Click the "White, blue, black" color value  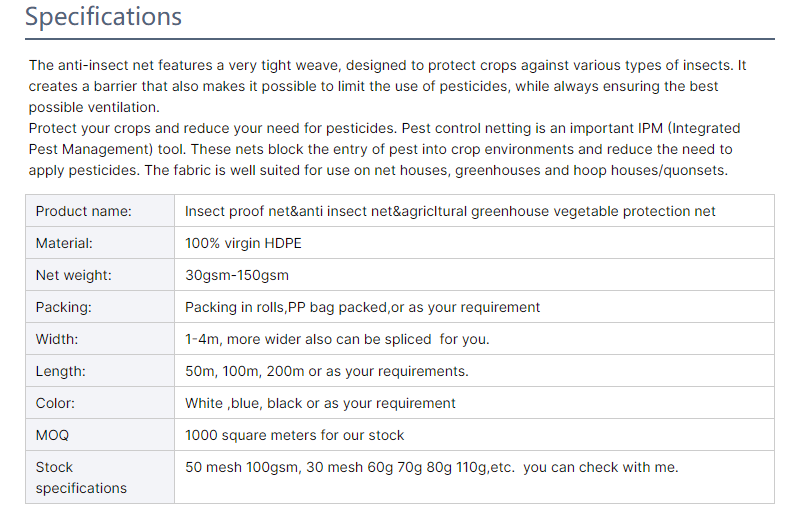click(x=320, y=403)
